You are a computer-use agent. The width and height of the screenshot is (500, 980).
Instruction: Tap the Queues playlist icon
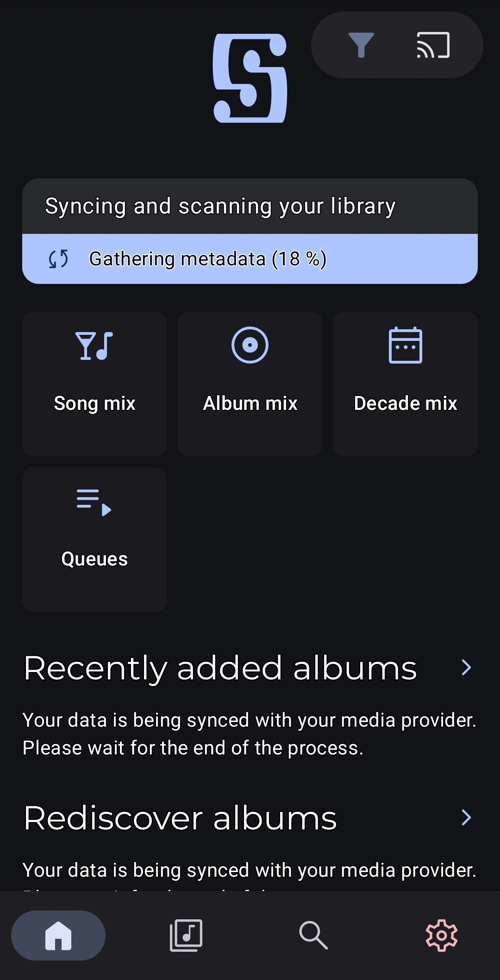pyautogui.click(x=94, y=502)
